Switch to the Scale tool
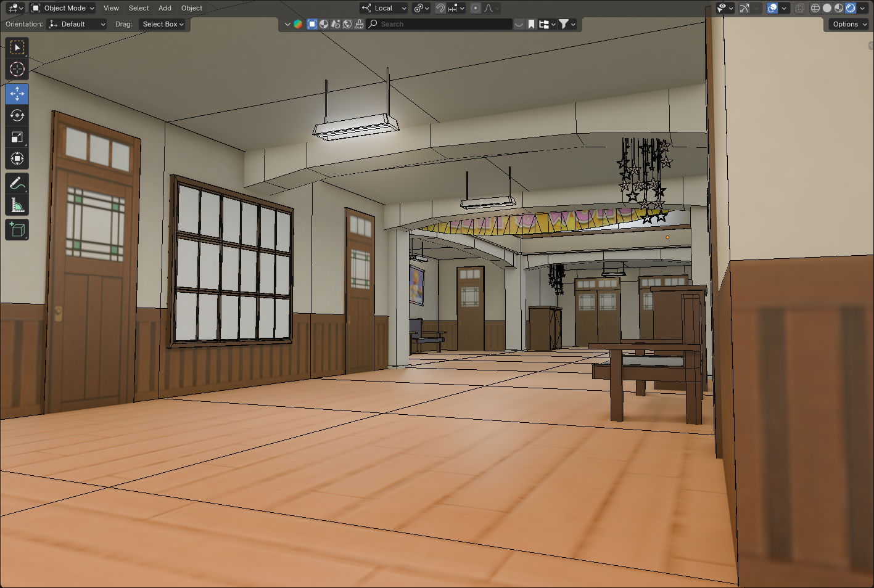 click(x=17, y=137)
